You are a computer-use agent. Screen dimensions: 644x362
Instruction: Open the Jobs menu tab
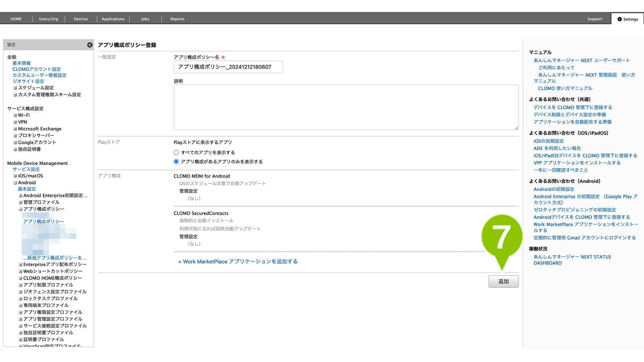(x=145, y=19)
